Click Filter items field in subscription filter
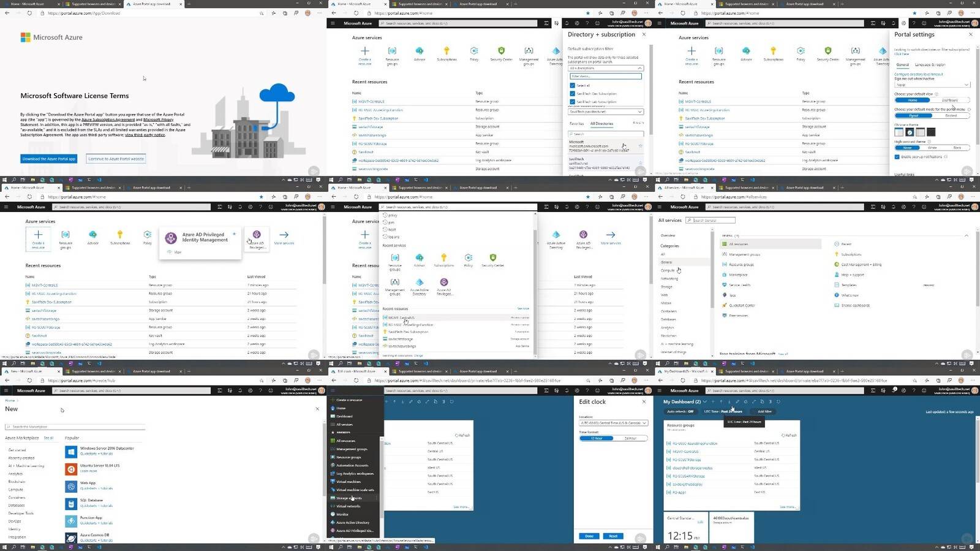 click(606, 76)
